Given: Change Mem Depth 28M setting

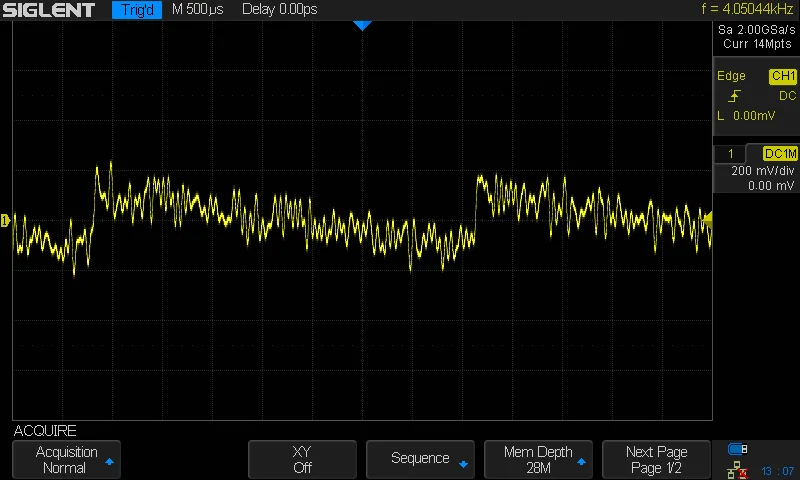Looking at the screenshot, I should (x=538, y=460).
